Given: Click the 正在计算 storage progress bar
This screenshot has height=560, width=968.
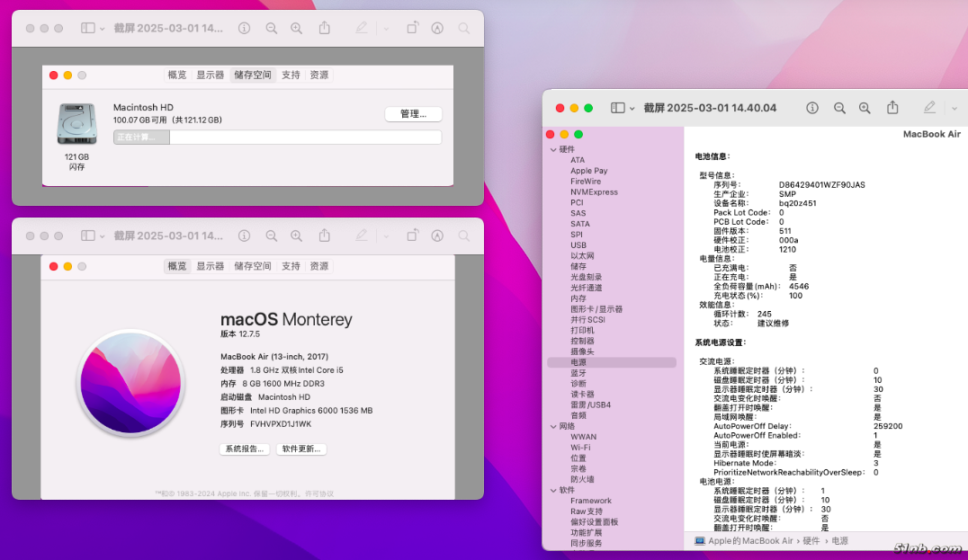Looking at the screenshot, I should pos(277,138).
